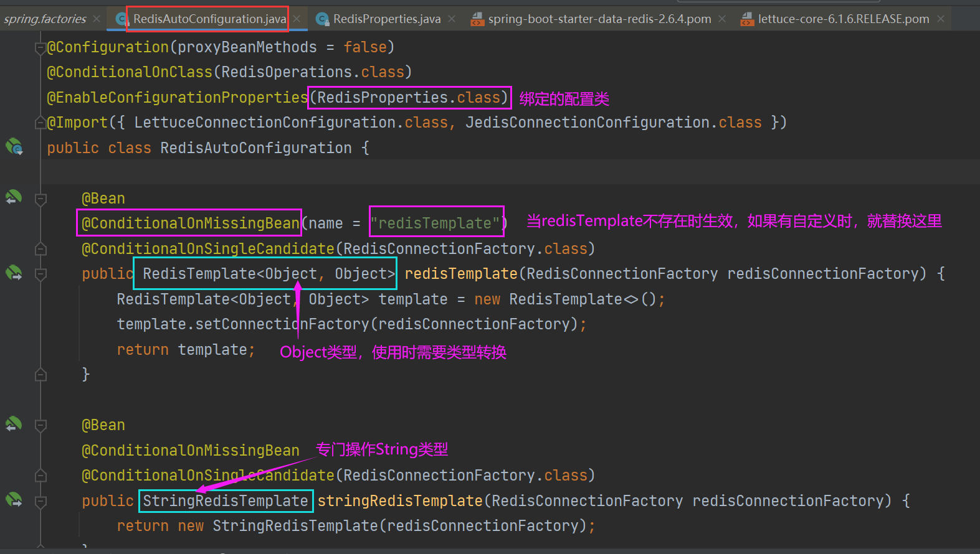Click second @ConditionalOnMissingBean annotation without arguments
Screen dimensions: 980x554
point(191,451)
